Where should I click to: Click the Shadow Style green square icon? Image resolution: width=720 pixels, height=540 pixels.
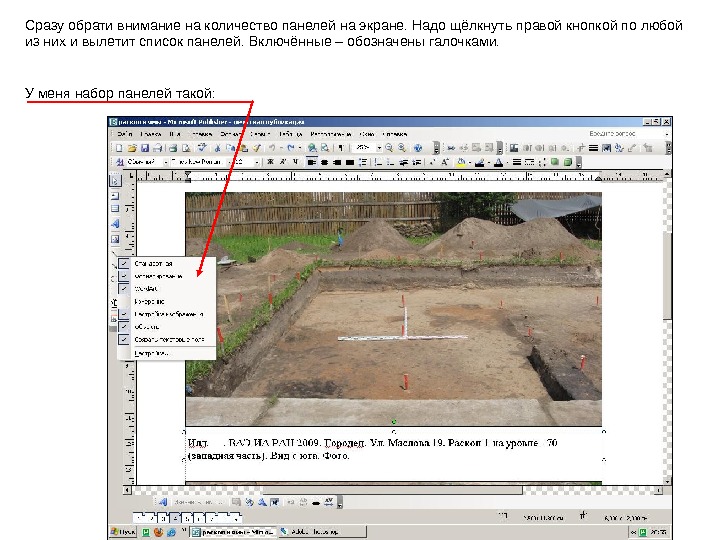[554, 162]
